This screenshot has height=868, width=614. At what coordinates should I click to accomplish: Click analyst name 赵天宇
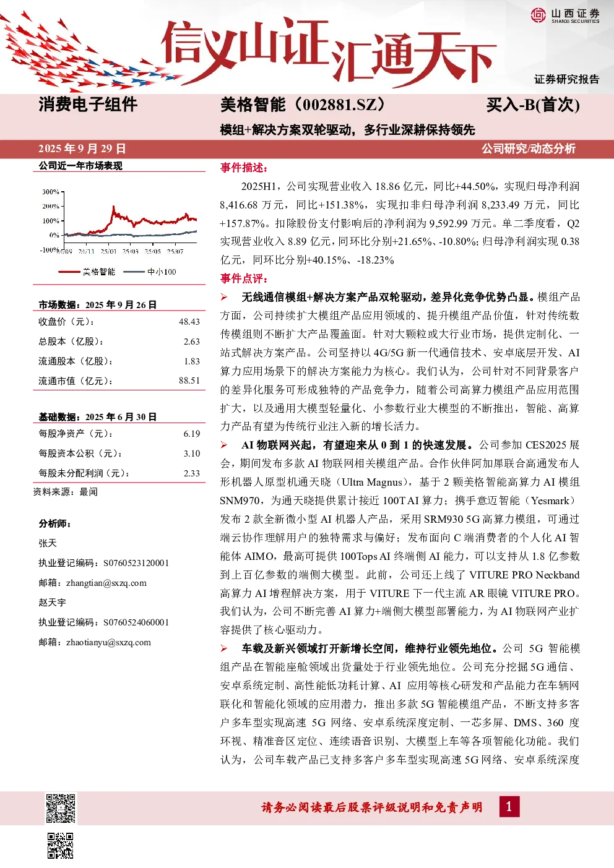(x=52, y=603)
